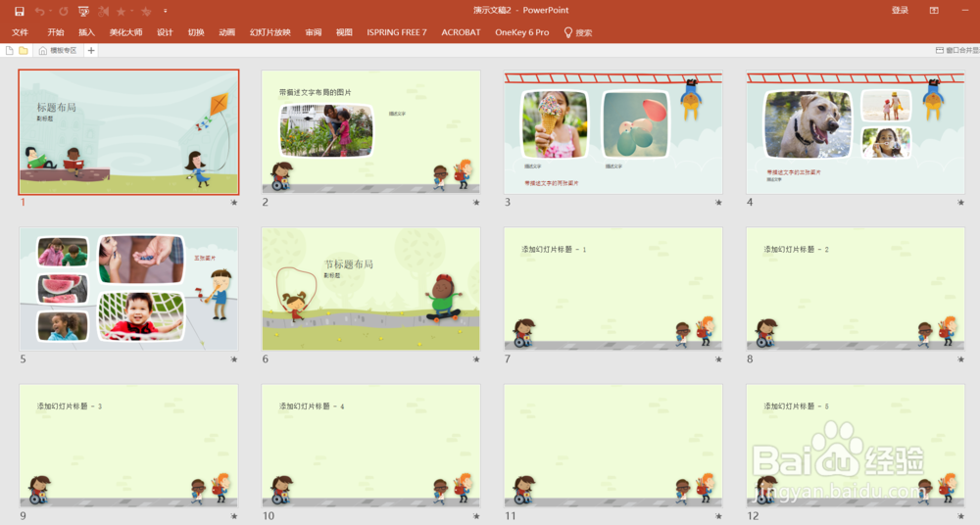Click animation star icon under slide 7
This screenshot has height=525, width=980.
(718, 359)
